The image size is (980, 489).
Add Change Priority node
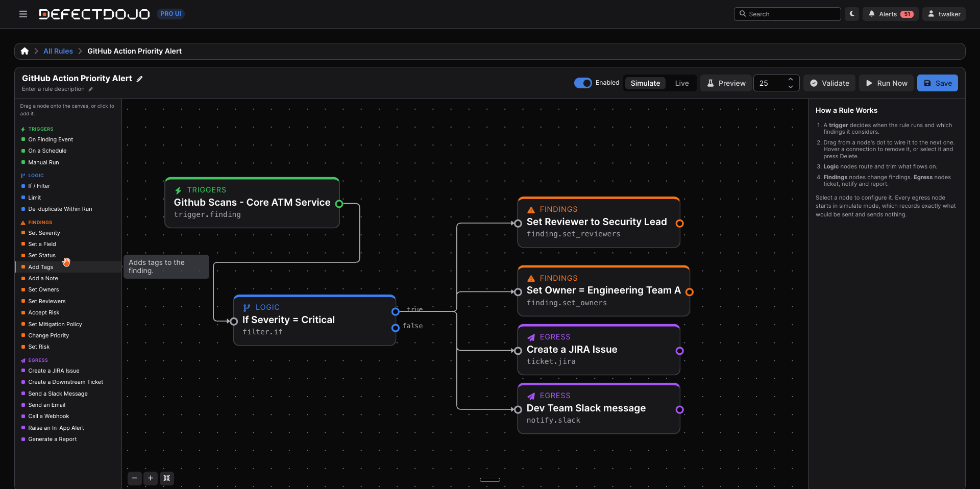pos(68,335)
